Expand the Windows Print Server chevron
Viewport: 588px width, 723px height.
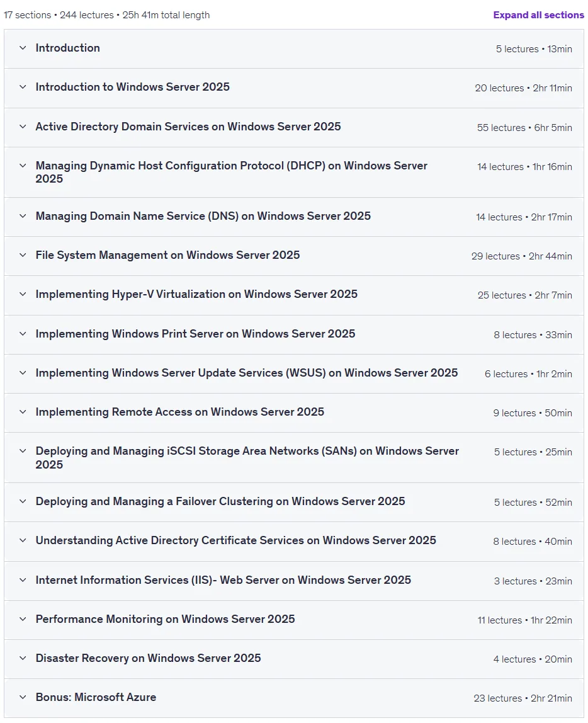[23, 334]
